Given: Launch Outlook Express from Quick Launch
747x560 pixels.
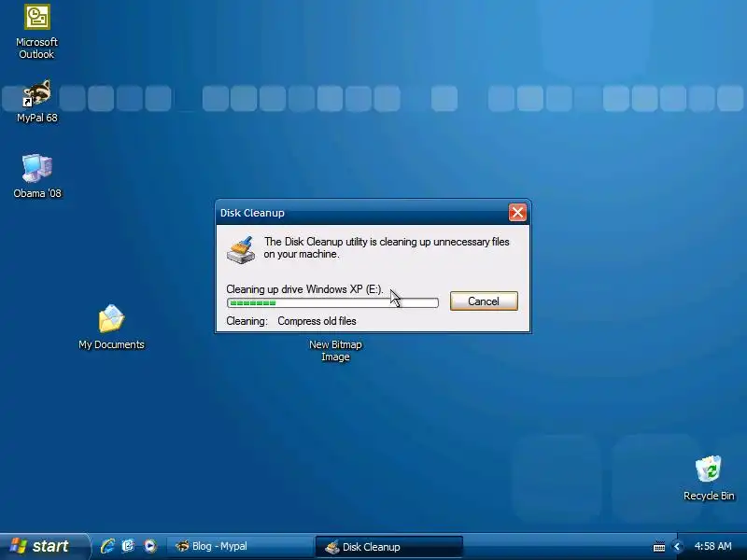Looking at the screenshot, I should pos(129,546).
